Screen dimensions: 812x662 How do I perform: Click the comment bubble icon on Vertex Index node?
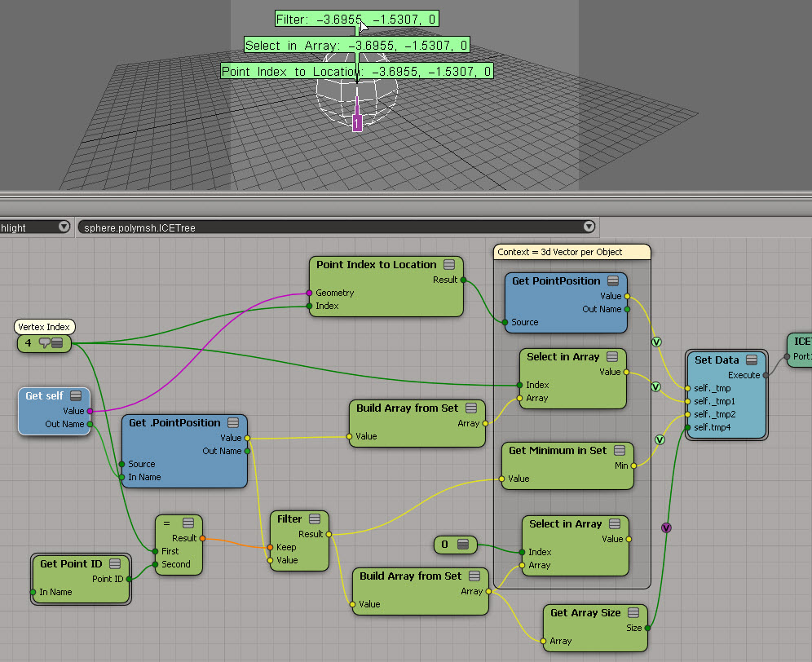(x=44, y=344)
